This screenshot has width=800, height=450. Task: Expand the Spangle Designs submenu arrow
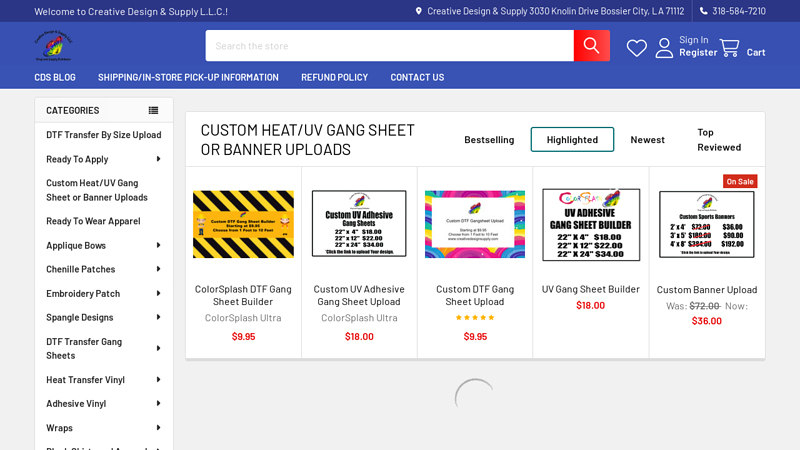coord(158,317)
